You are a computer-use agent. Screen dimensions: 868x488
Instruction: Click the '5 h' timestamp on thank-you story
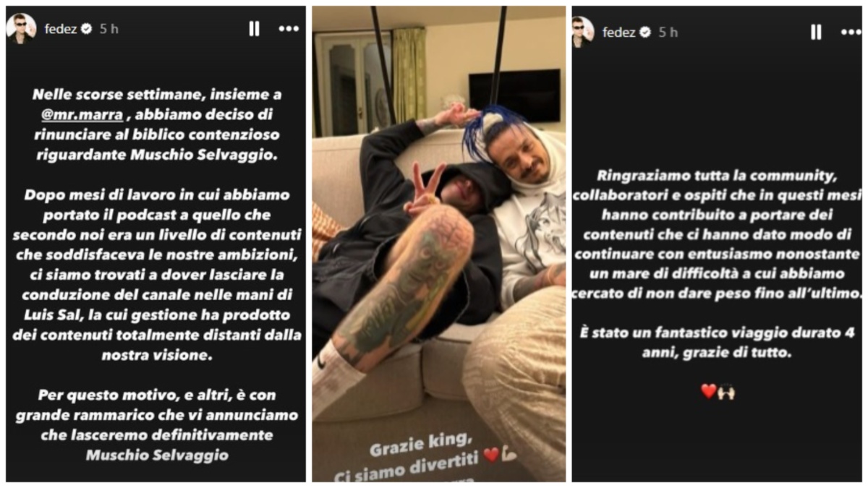pos(668,33)
